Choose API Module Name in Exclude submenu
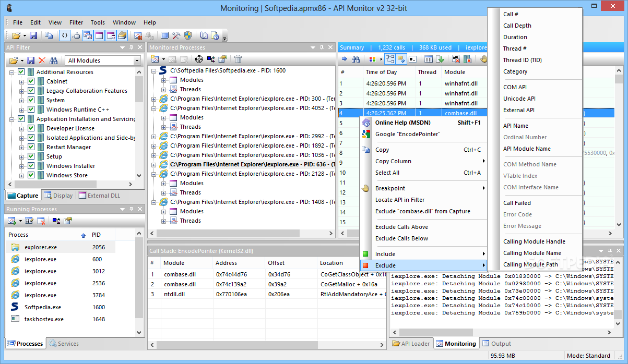 pos(535,149)
